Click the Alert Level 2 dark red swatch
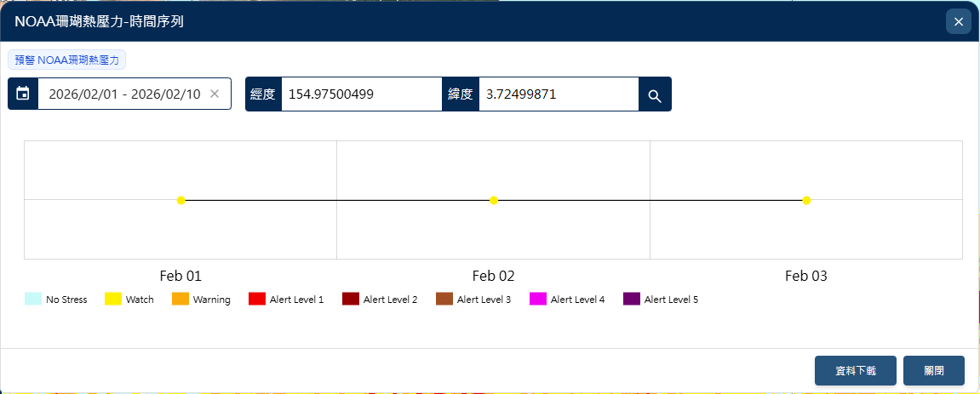The width and height of the screenshot is (980, 394). point(351,300)
